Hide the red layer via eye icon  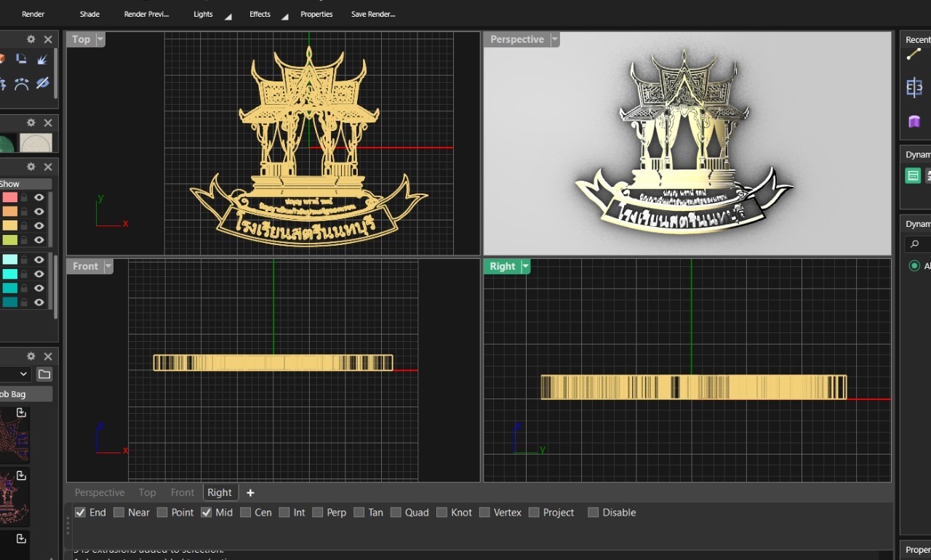pos(39,197)
